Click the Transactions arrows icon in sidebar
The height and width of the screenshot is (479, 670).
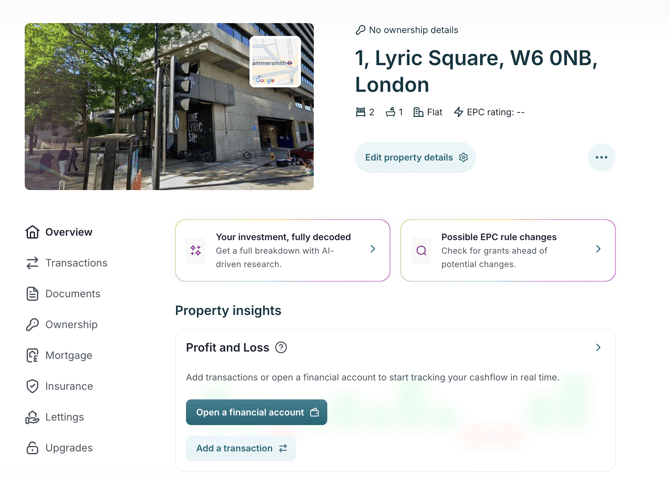(x=32, y=263)
